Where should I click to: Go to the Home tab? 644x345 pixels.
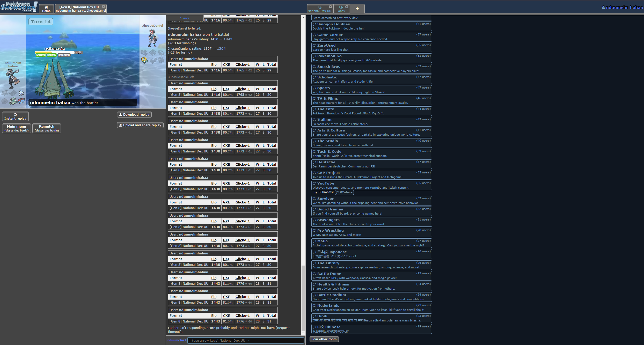(x=46, y=9)
